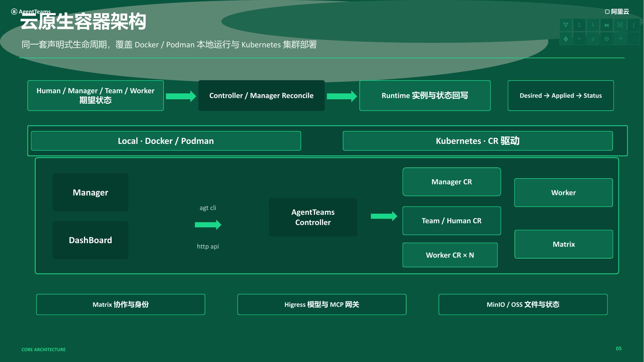Click the Controller / Manager Reconcile box
Screen dimensions: 644x362
261,96
